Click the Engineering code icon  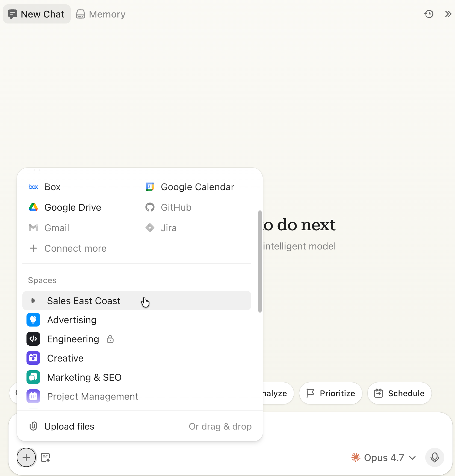33,339
